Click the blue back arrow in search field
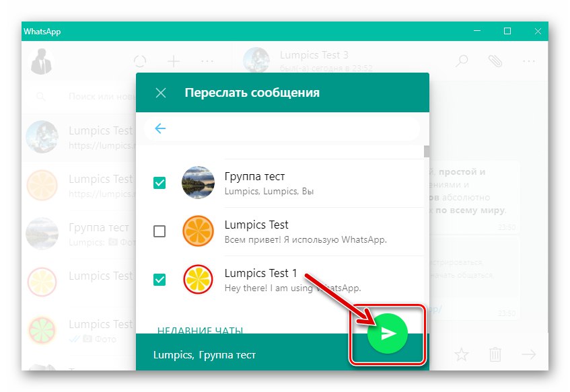Image resolution: width=570 pixels, height=392 pixels. point(160,128)
